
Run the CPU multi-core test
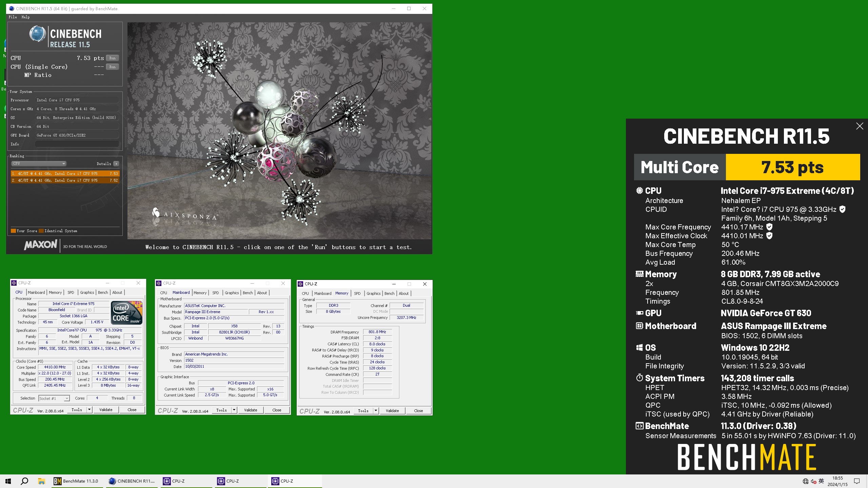coord(112,58)
